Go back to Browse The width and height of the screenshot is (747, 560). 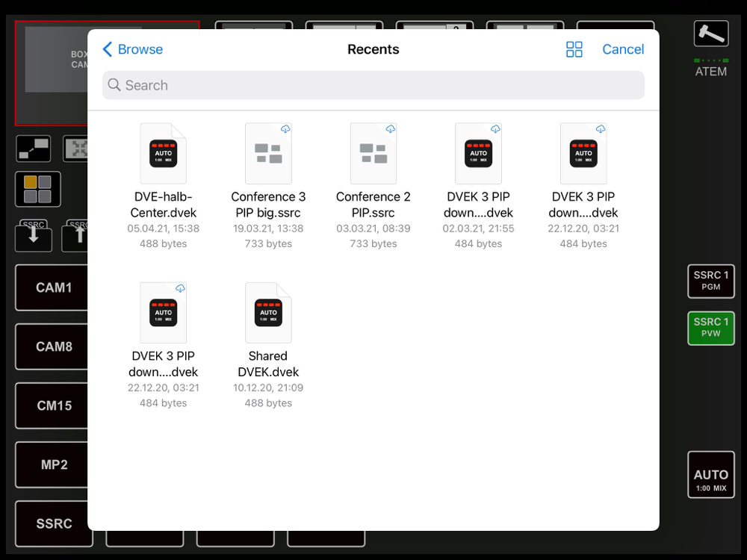[x=133, y=49]
